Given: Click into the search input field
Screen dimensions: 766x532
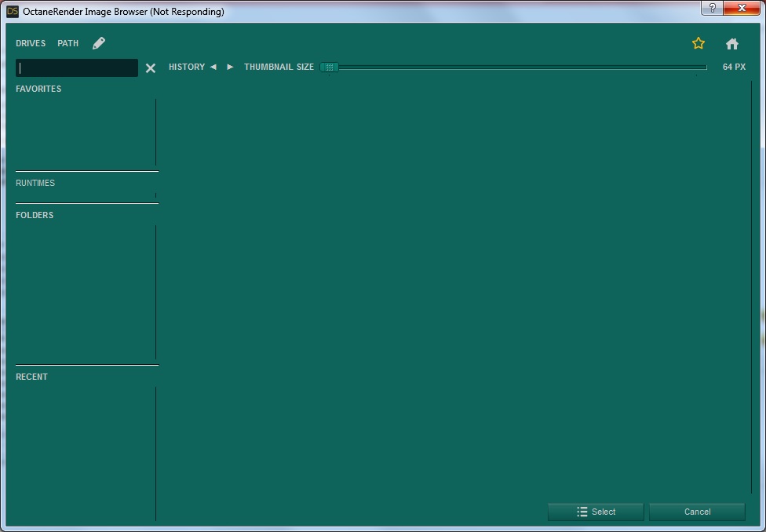Looking at the screenshot, I should [77, 68].
